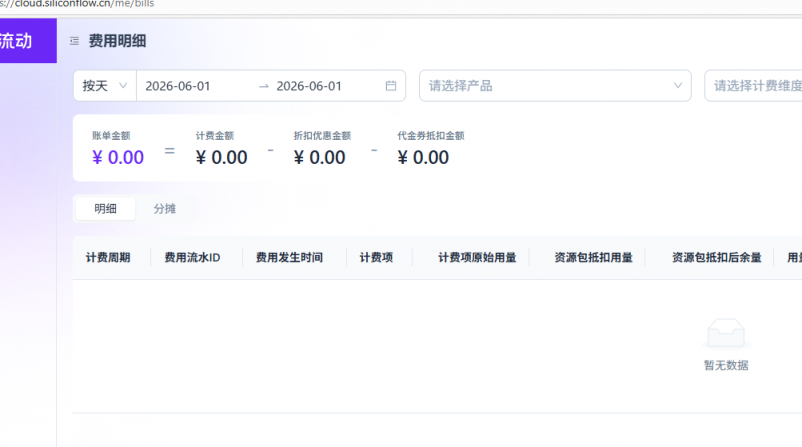Click the start date 2026-06-01 field

point(178,86)
